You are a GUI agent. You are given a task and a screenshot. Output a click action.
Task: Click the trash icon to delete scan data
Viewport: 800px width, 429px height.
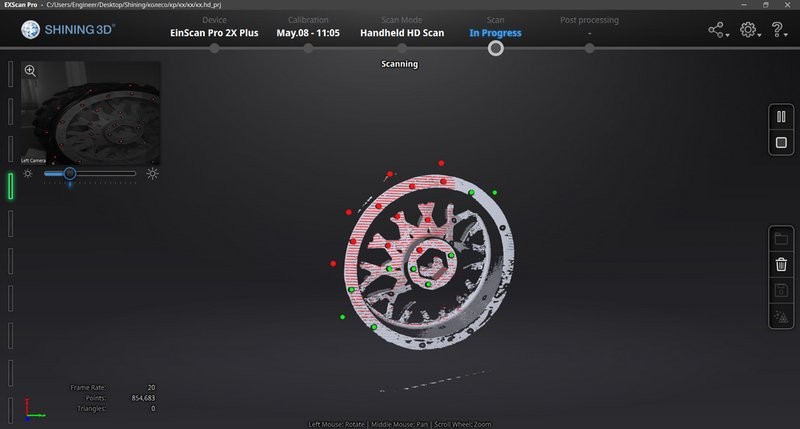(x=781, y=264)
